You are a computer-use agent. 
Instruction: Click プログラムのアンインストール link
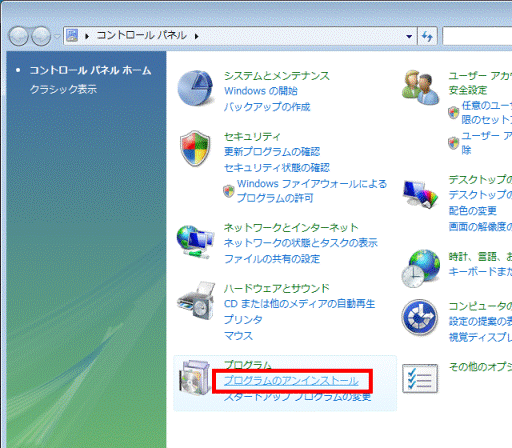(291, 381)
